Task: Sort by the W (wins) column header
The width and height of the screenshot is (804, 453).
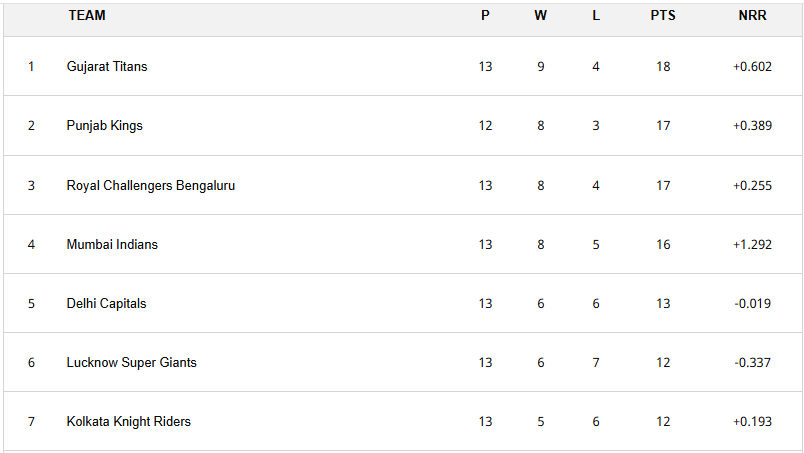Action: pyautogui.click(x=541, y=16)
